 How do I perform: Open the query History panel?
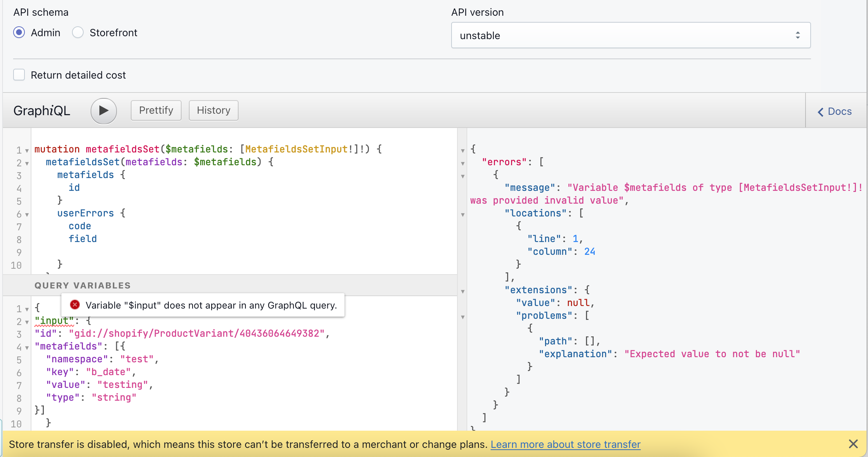tap(213, 110)
